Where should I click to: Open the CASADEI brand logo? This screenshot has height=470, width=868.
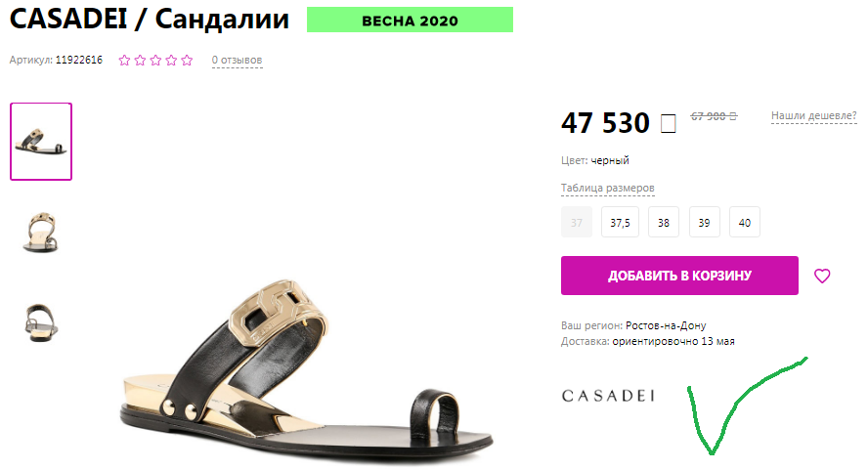tap(608, 396)
